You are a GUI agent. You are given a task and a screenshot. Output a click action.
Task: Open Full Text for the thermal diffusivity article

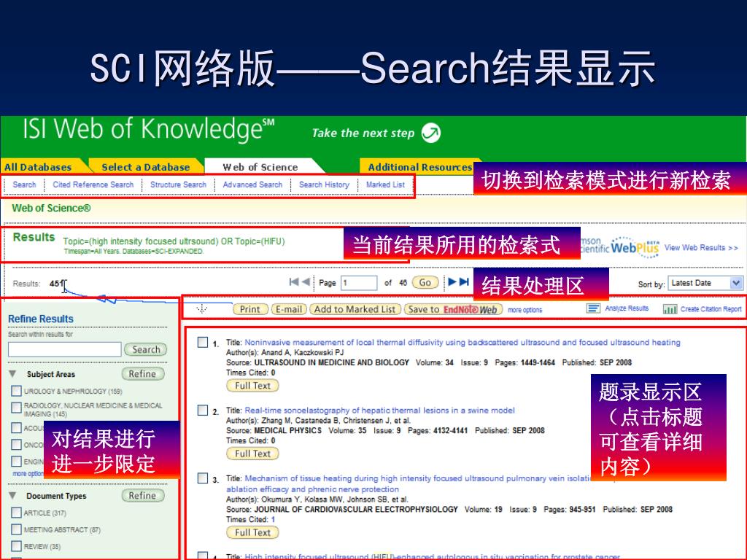click(x=252, y=386)
